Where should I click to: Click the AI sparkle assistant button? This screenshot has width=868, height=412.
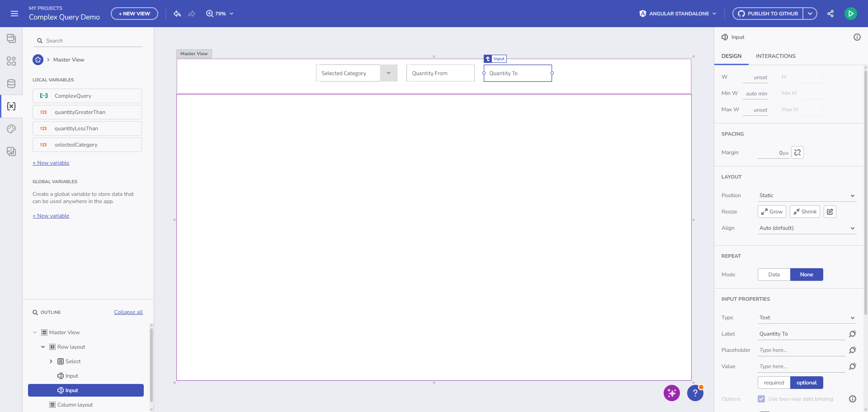[x=671, y=393]
